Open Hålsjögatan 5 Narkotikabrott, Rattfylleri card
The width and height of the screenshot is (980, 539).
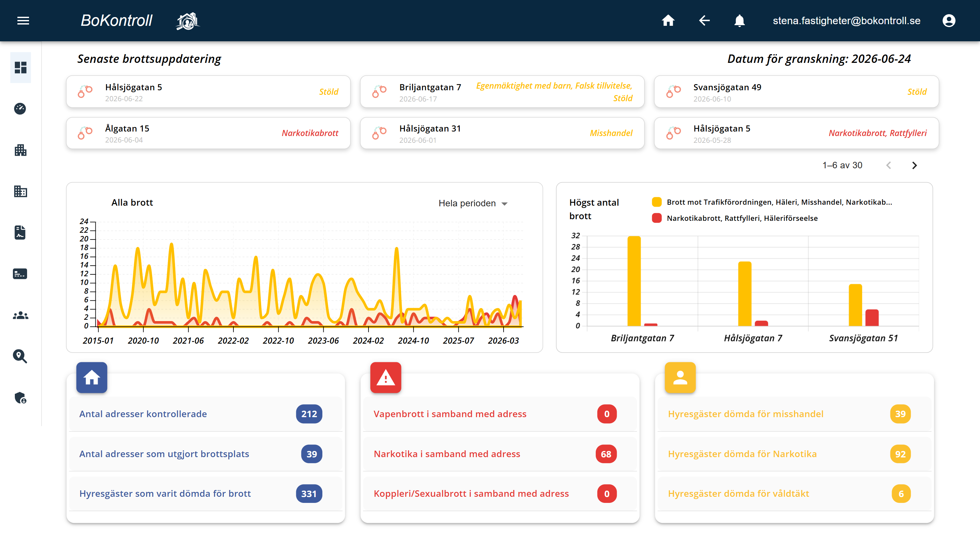tap(796, 133)
